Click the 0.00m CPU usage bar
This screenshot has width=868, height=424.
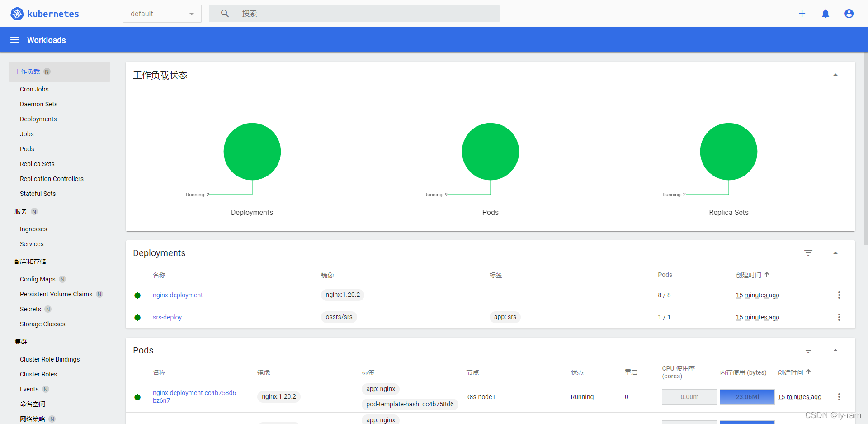click(x=689, y=397)
